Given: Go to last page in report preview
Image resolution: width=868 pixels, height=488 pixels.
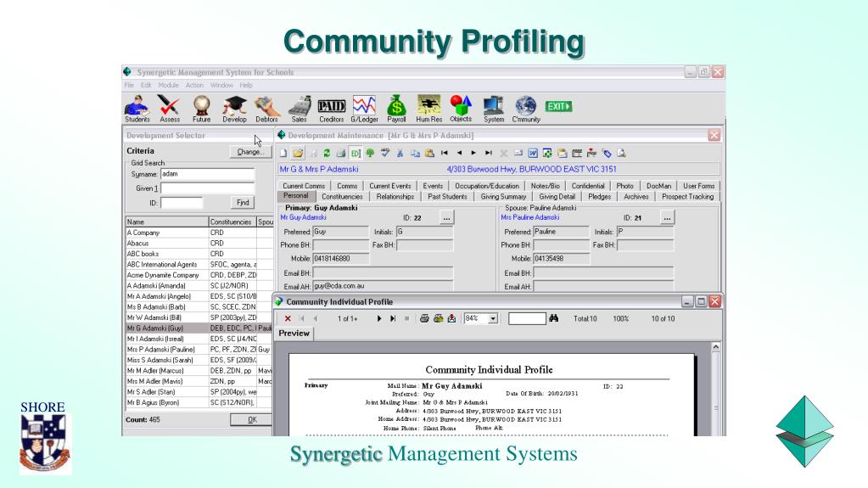Looking at the screenshot, I should point(393,318).
